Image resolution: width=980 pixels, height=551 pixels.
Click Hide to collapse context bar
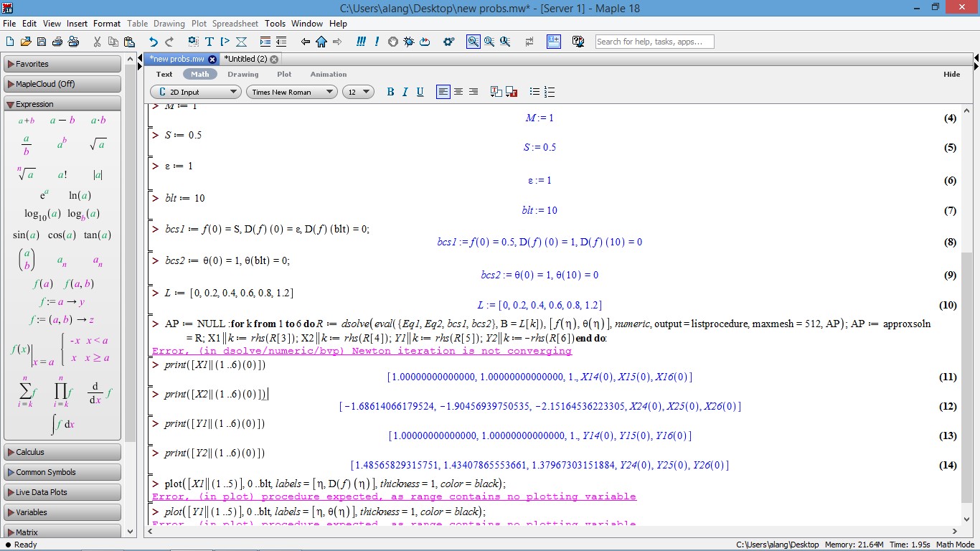[x=951, y=74]
